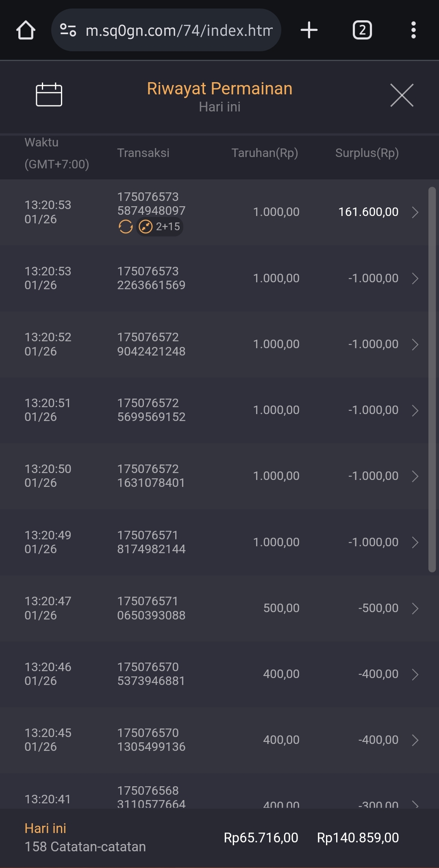The width and height of the screenshot is (439, 868).
Task: Select transaction ending 2263661569
Action: pyautogui.click(x=151, y=278)
